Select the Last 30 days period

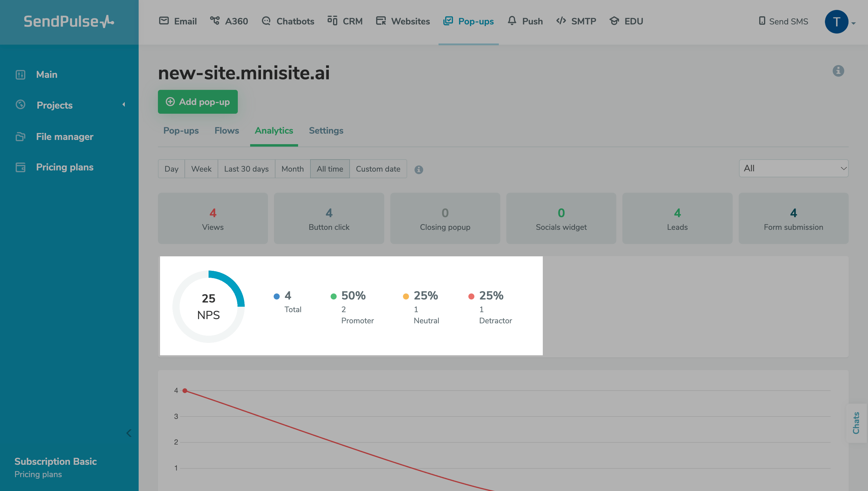pyautogui.click(x=246, y=169)
